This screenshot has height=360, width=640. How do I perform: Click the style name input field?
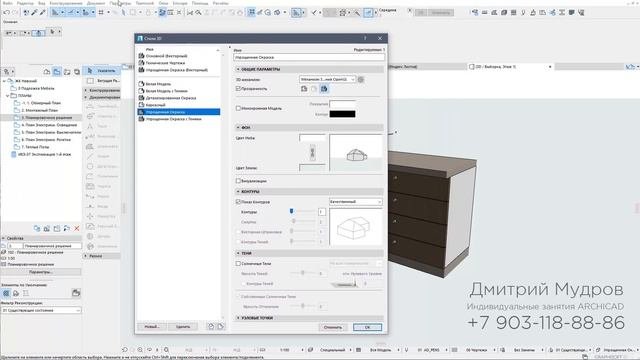[309, 58]
